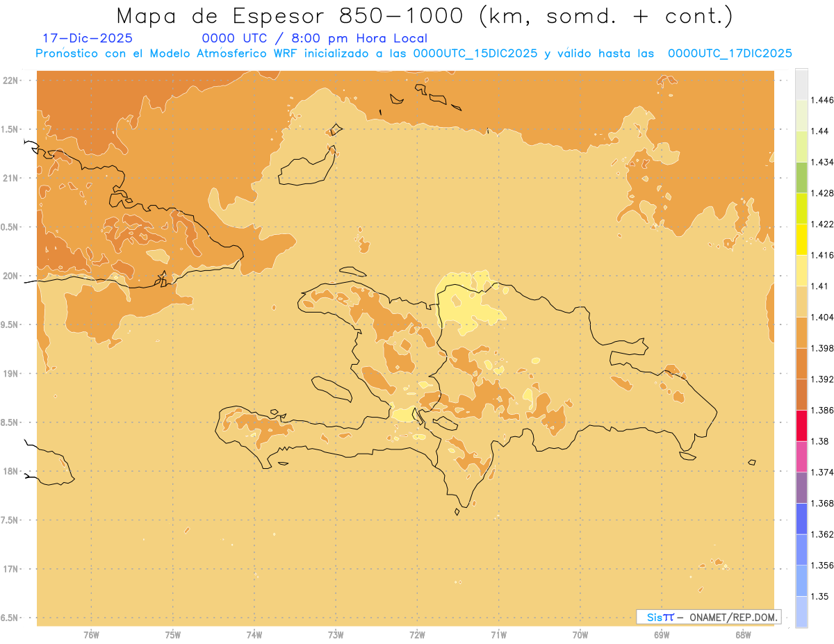Click the colorbar value 1.374

822,472
